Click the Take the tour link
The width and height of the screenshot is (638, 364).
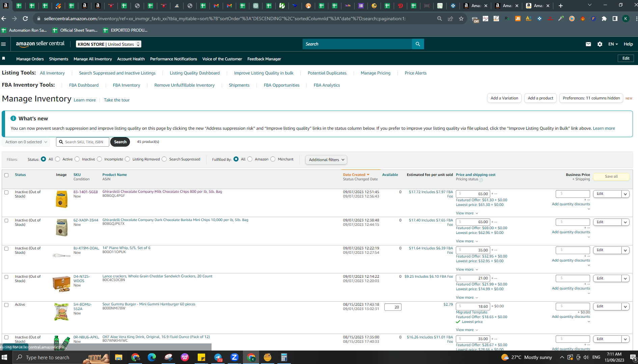tap(117, 100)
